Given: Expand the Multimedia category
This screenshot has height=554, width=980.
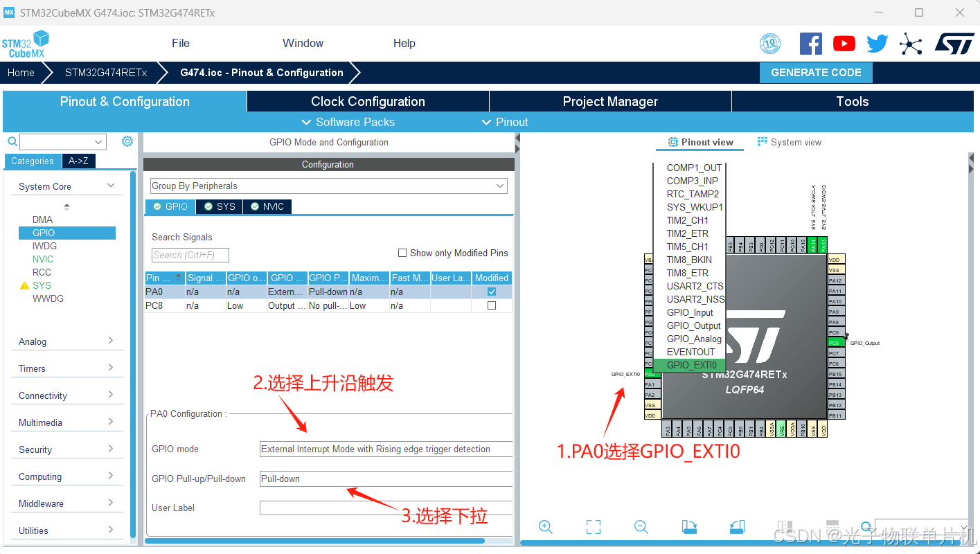Looking at the screenshot, I should [x=111, y=422].
